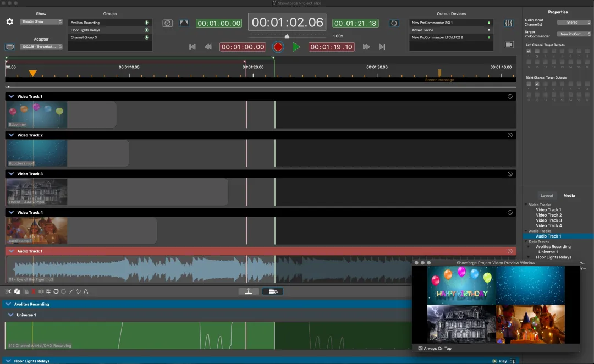Select the ArtNet Device output
The image size is (594, 364).
click(451, 30)
